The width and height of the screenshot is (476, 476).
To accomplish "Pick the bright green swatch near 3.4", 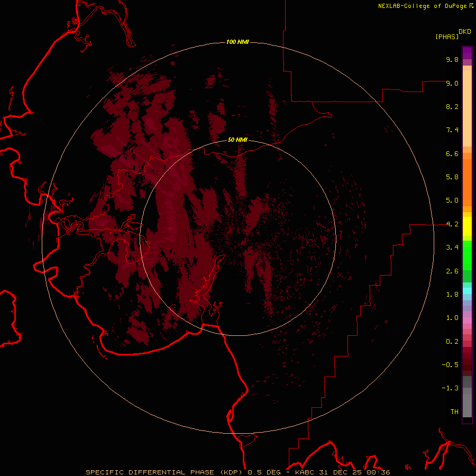I will click(467, 255).
